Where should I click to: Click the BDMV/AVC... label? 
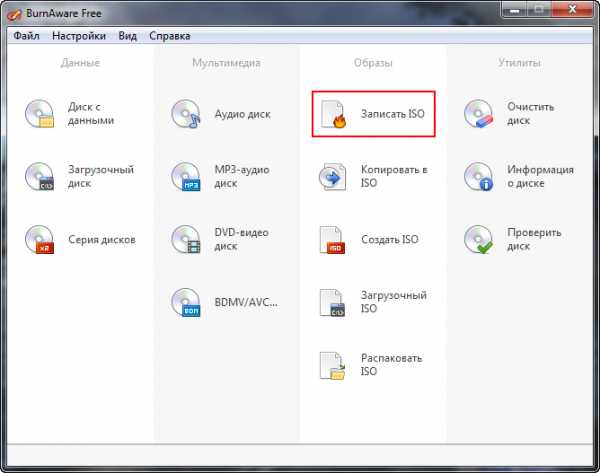pyautogui.click(x=246, y=302)
